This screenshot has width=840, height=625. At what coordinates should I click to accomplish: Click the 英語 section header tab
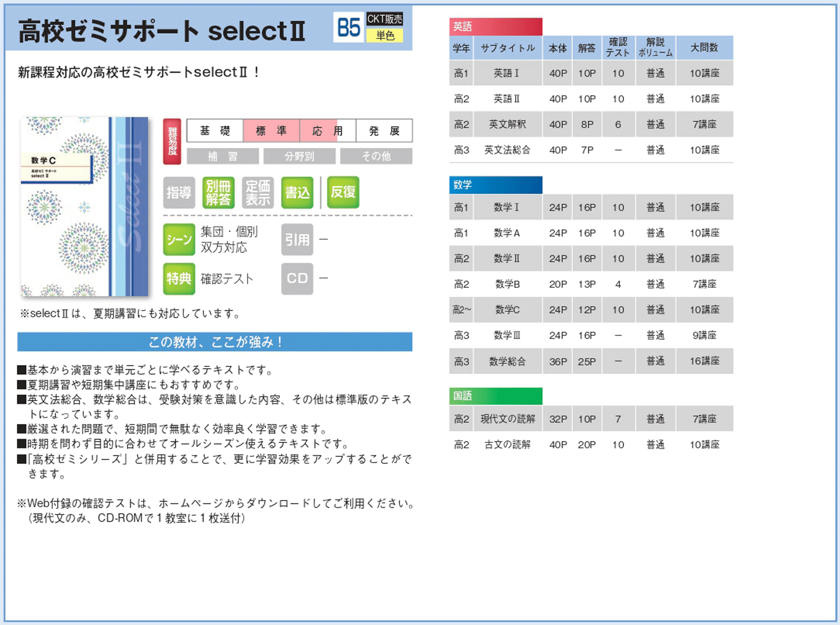click(x=495, y=27)
